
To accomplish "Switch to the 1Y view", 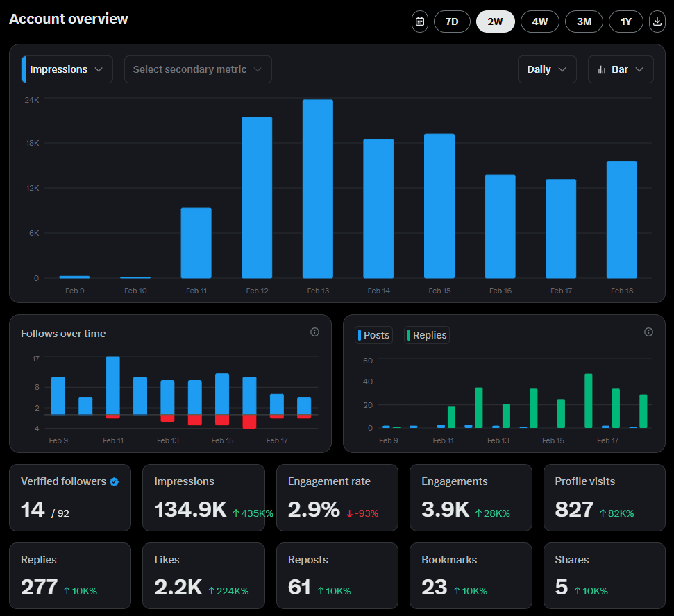I will pyautogui.click(x=625, y=22).
